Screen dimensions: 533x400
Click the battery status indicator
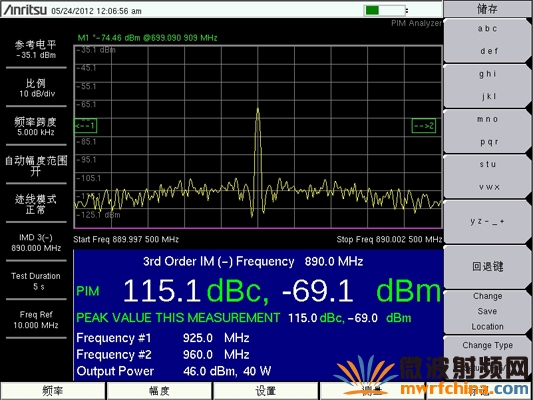(x=385, y=10)
